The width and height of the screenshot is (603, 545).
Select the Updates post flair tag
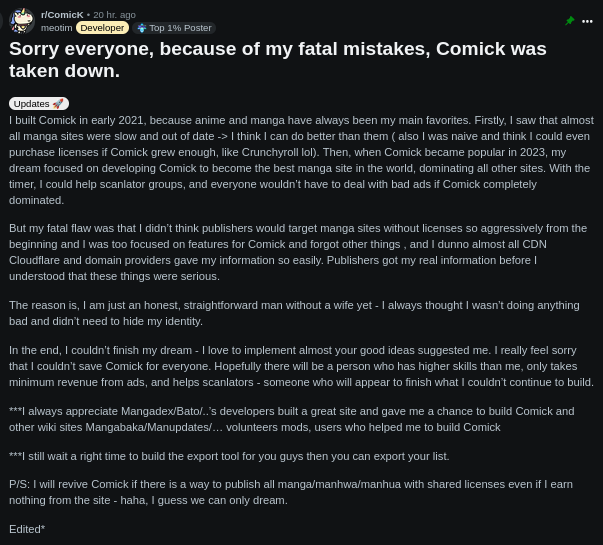pyautogui.click(x=32, y=104)
